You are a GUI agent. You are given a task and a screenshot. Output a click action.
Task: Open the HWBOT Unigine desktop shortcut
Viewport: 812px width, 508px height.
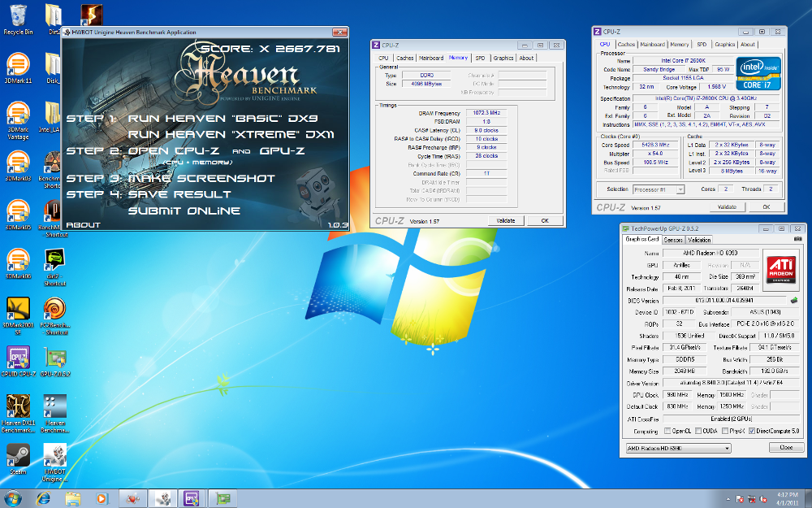point(55,462)
